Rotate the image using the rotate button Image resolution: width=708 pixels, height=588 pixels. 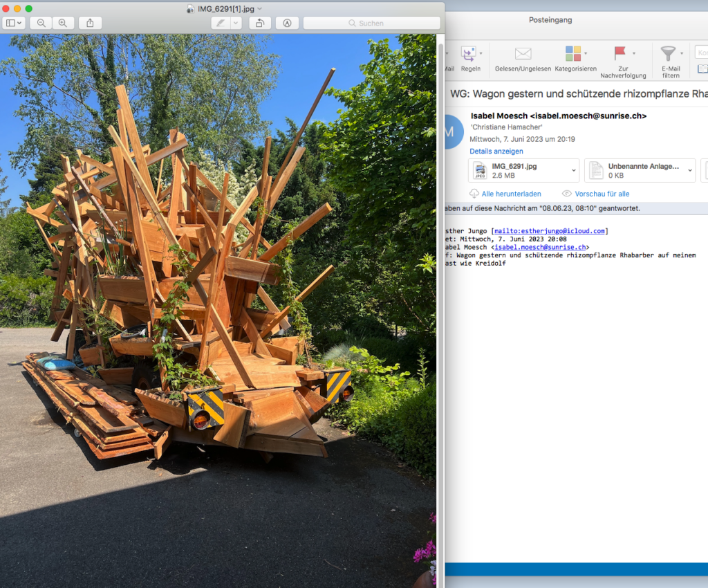260,23
